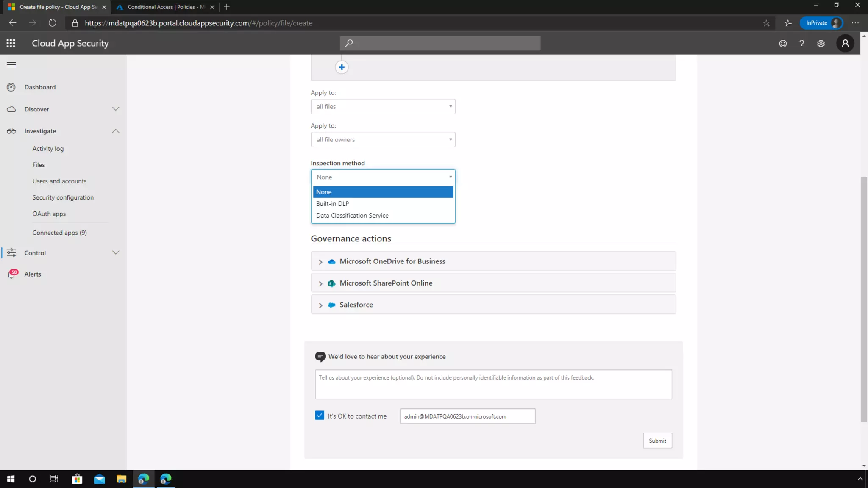This screenshot has width=868, height=488.
Task: Click the add filter plus icon
Action: (x=342, y=67)
